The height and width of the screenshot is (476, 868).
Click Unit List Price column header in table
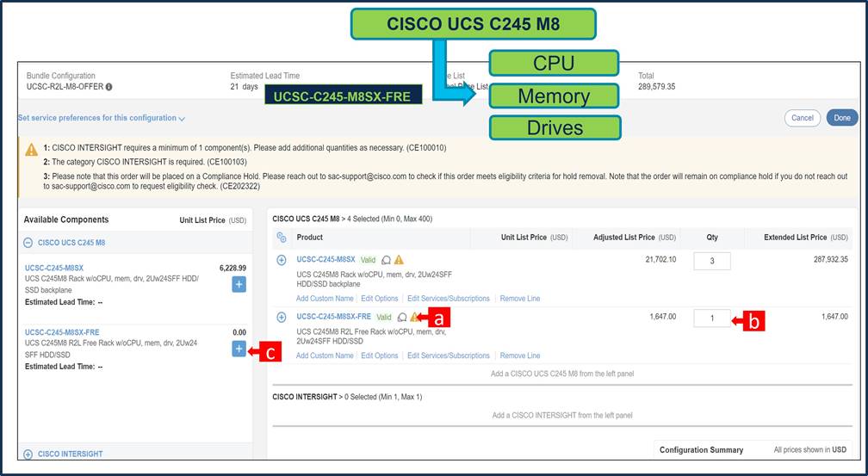pos(534,237)
